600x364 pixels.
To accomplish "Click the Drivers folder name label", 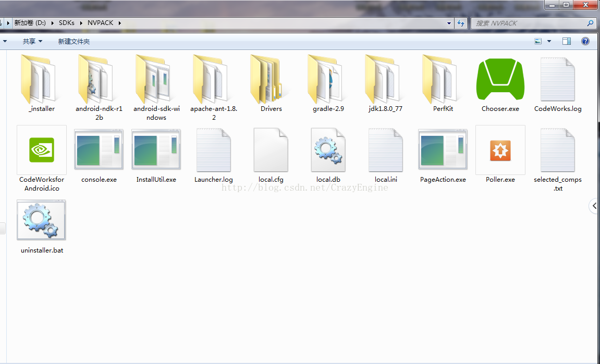I will (271, 109).
